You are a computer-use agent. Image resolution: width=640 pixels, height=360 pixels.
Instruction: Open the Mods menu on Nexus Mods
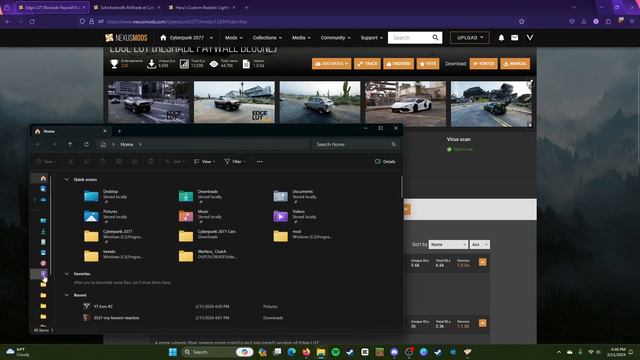pyautogui.click(x=233, y=38)
